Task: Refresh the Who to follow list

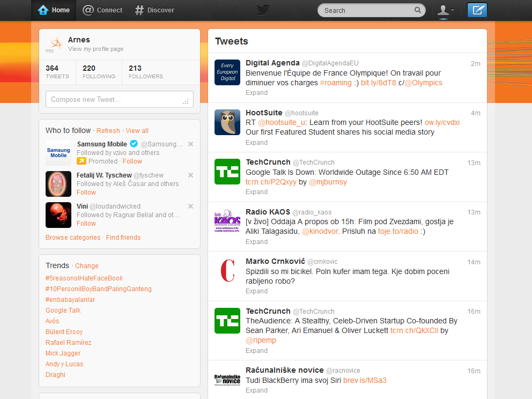Action: pyautogui.click(x=108, y=131)
